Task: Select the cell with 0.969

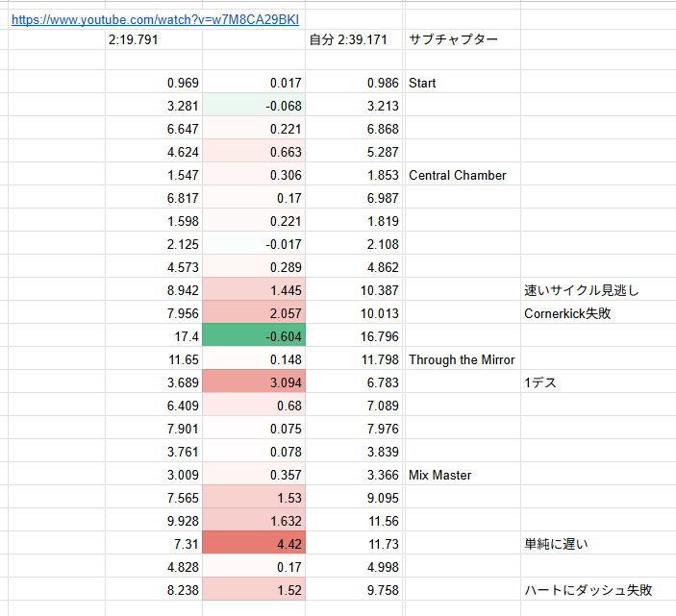Action: point(154,83)
